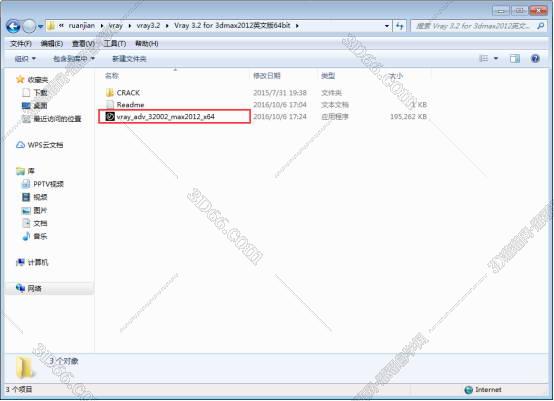The image size is (554, 401).
Task: Click the Readme file name
Action: 130,105
